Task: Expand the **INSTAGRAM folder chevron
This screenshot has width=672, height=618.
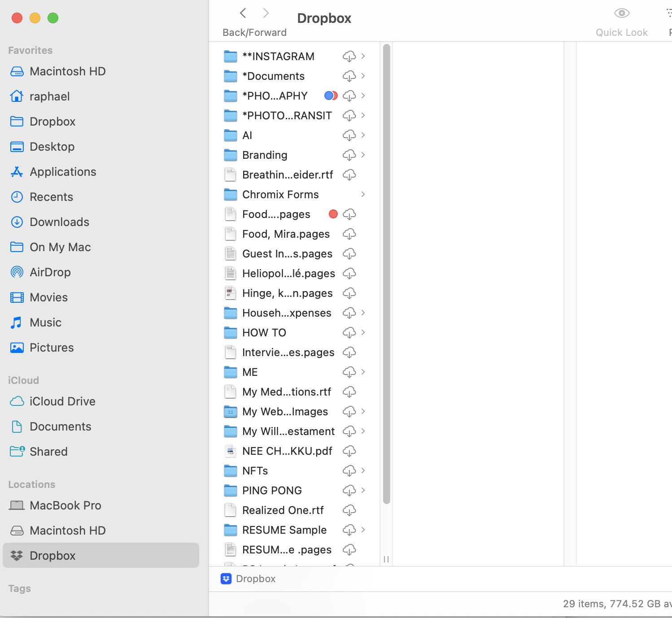Action: (x=363, y=56)
